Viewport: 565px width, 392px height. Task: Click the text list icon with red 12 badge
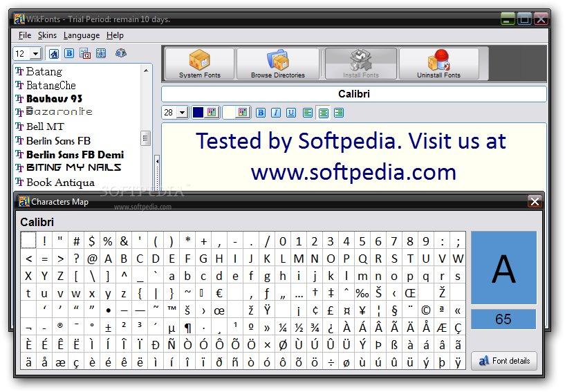tap(85, 54)
